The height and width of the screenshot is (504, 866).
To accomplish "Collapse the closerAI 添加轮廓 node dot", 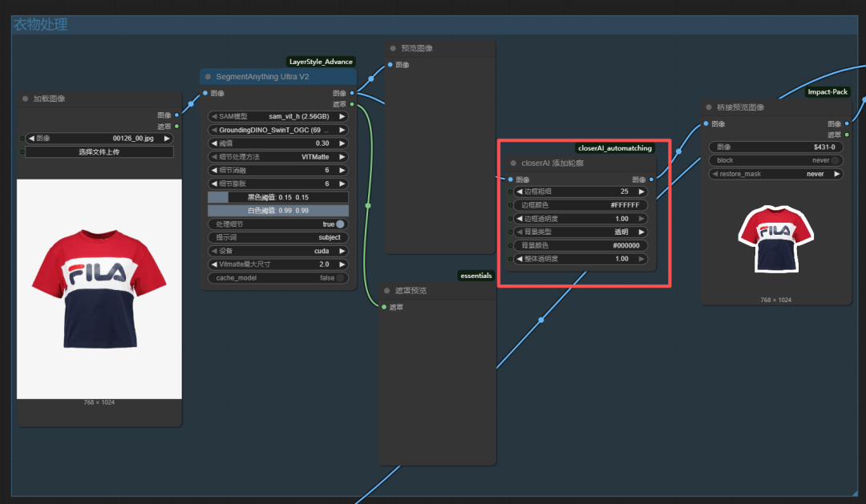I will [513, 163].
